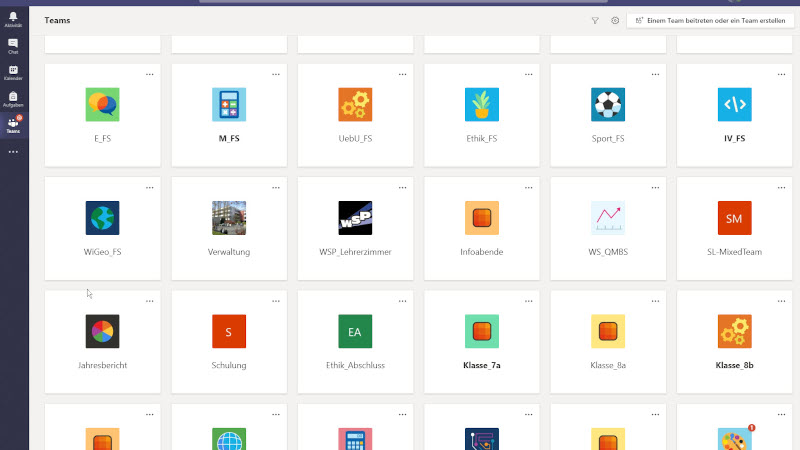The image size is (800, 450).
Task: Open more options for M_FS
Action: (276, 74)
